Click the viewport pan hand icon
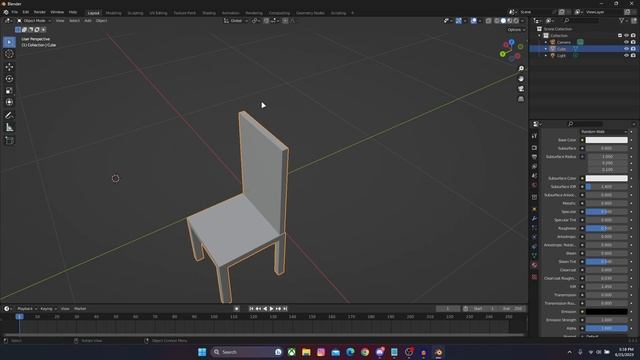 pyautogui.click(x=521, y=79)
